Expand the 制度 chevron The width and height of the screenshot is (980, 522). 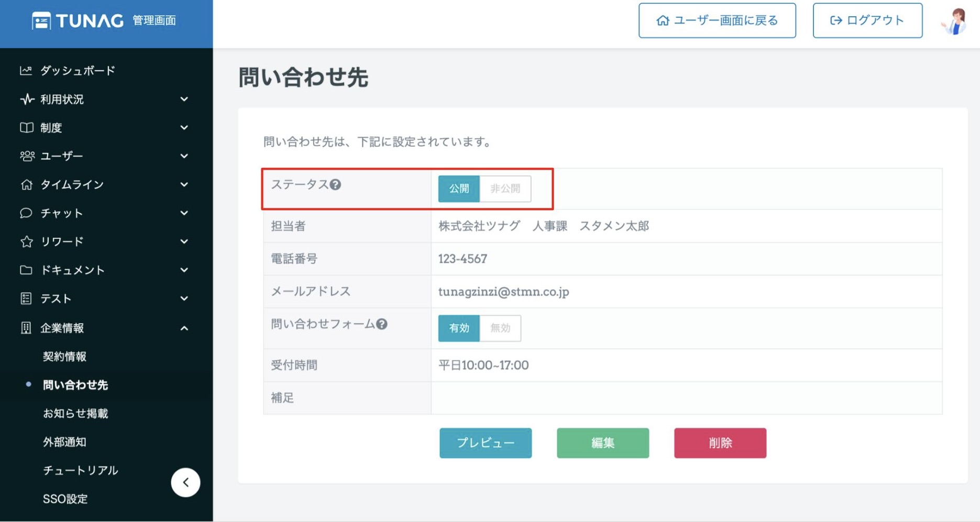pos(184,128)
